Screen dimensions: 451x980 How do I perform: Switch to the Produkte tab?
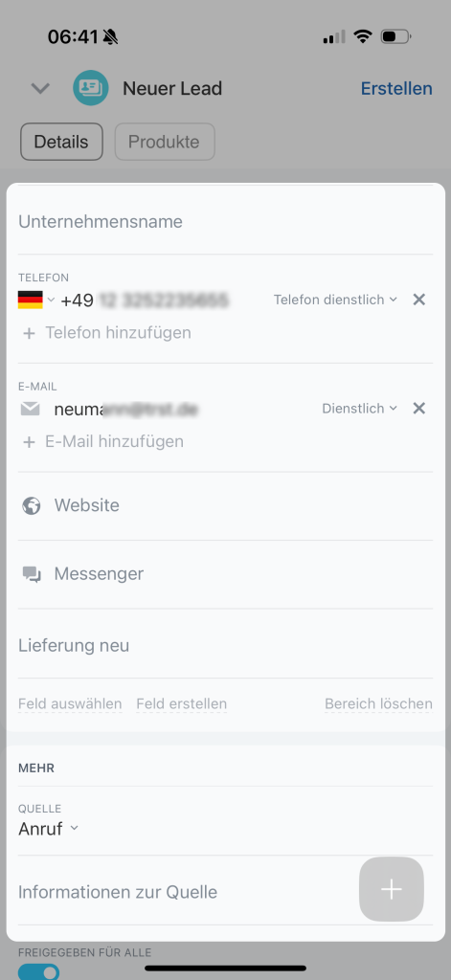point(165,142)
